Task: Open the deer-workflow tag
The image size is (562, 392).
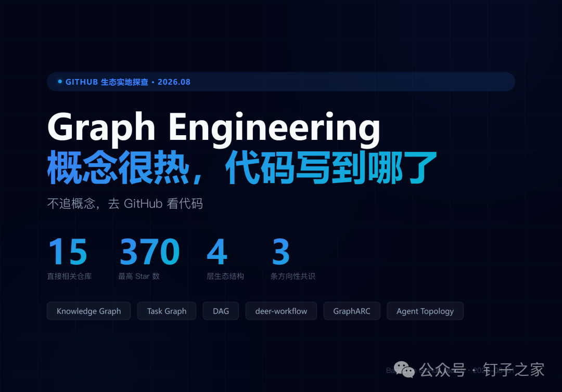Action: click(x=281, y=311)
